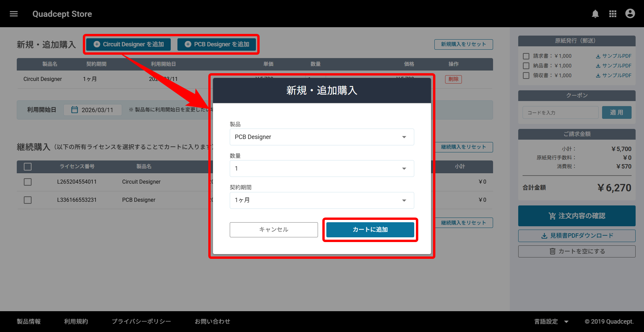The image size is (644, 332).
Task: Enable the 納品書 ¥1,000 checkbox
Action: click(x=526, y=66)
